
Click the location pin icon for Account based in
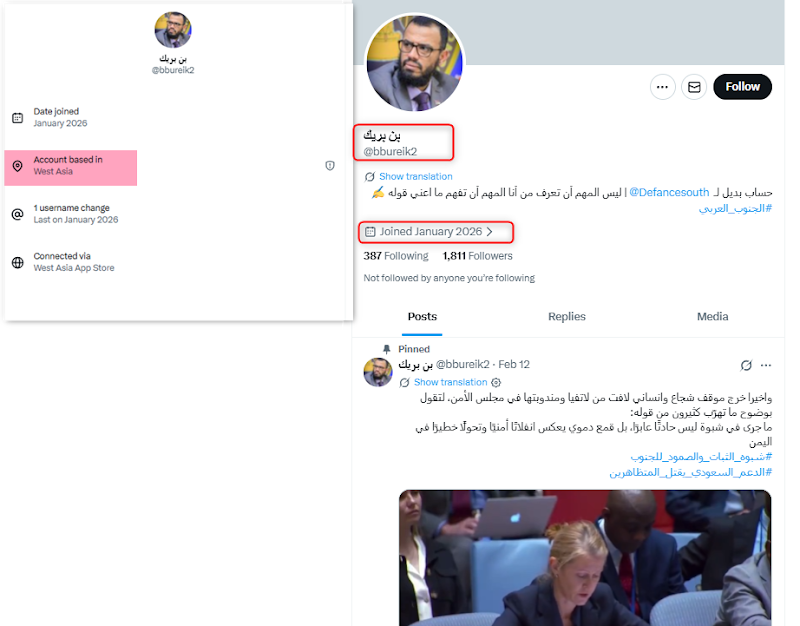[17, 166]
